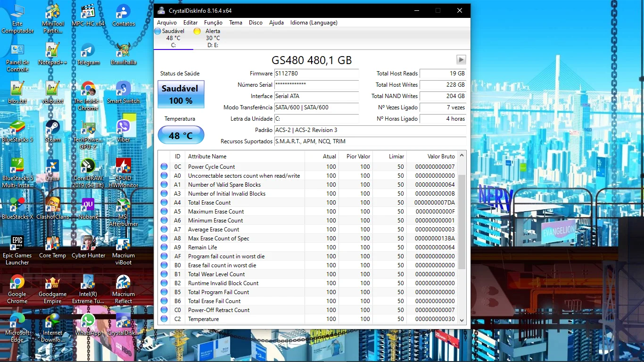Select the TechPowerUp GPU-Z icon
The image size is (644, 362).
click(88, 135)
